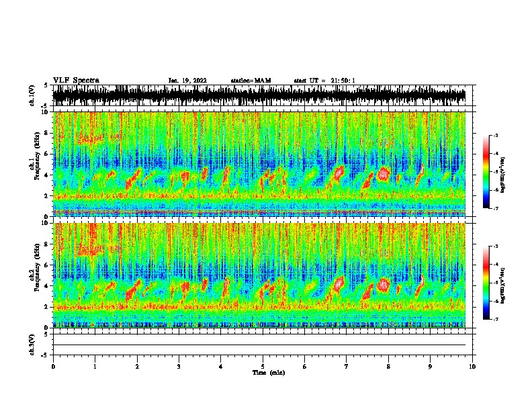Screen dimensions: 532x411
Task: Click the "start UT = 21:50: 1" text
Action: (324, 81)
